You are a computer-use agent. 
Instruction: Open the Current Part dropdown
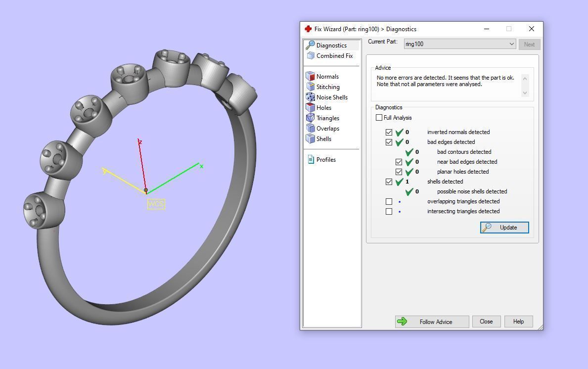pos(511,44)
